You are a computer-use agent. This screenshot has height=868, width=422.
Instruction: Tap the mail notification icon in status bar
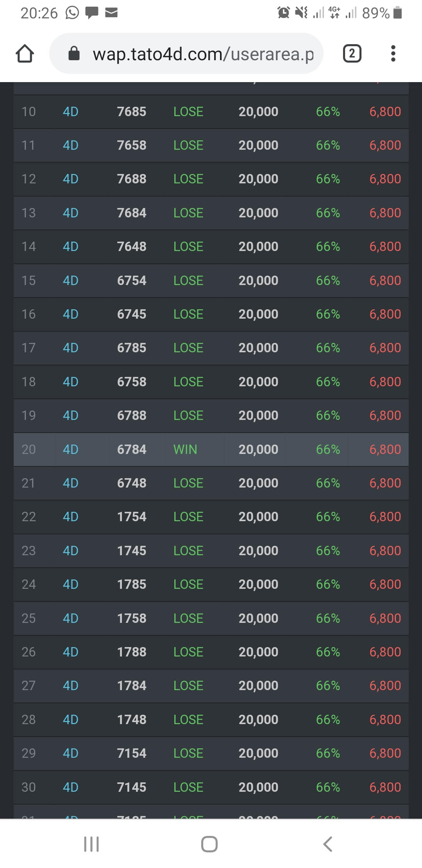[x=111, y=13]
